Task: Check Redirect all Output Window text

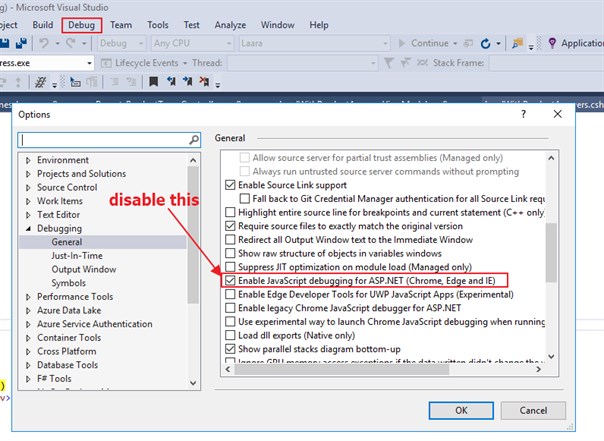Action: point(230,240)
